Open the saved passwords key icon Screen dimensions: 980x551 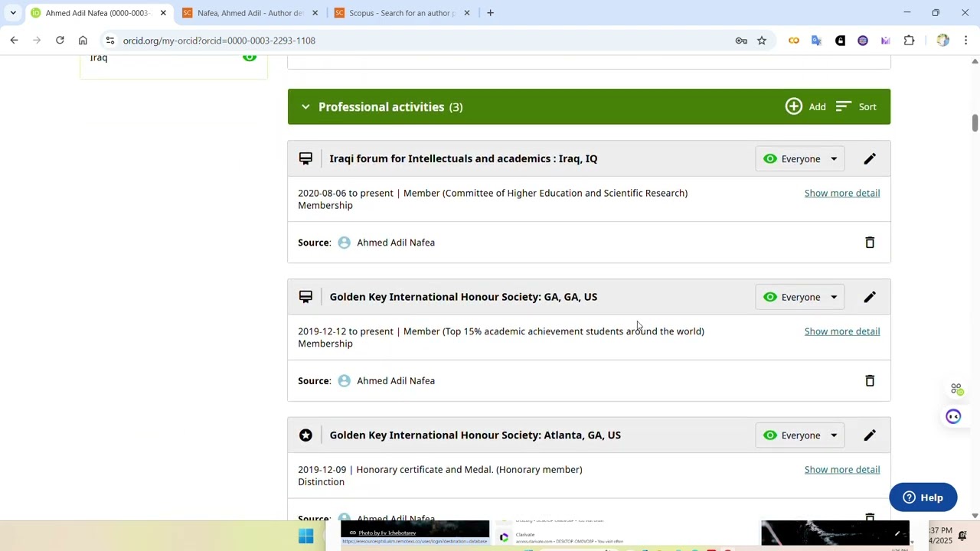click(x=741, y=41)
